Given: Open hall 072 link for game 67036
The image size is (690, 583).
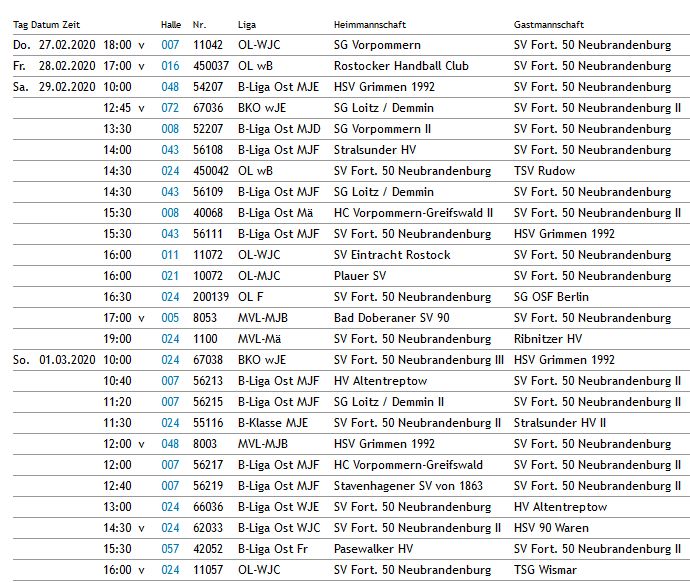Looking at the screenshot, I should click(170, 108).
